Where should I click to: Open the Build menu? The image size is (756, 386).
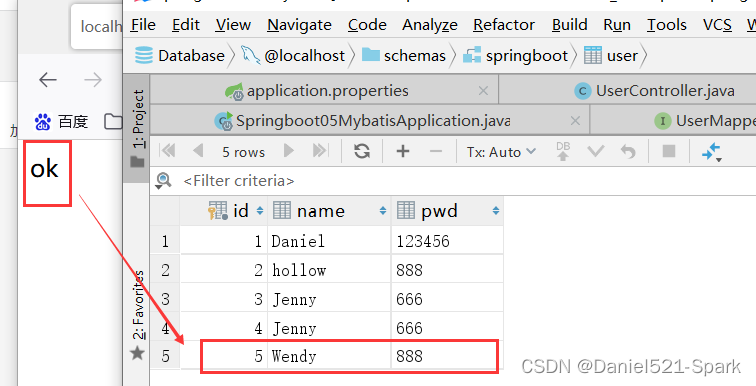pyautogui.click(x=569, y=25)
